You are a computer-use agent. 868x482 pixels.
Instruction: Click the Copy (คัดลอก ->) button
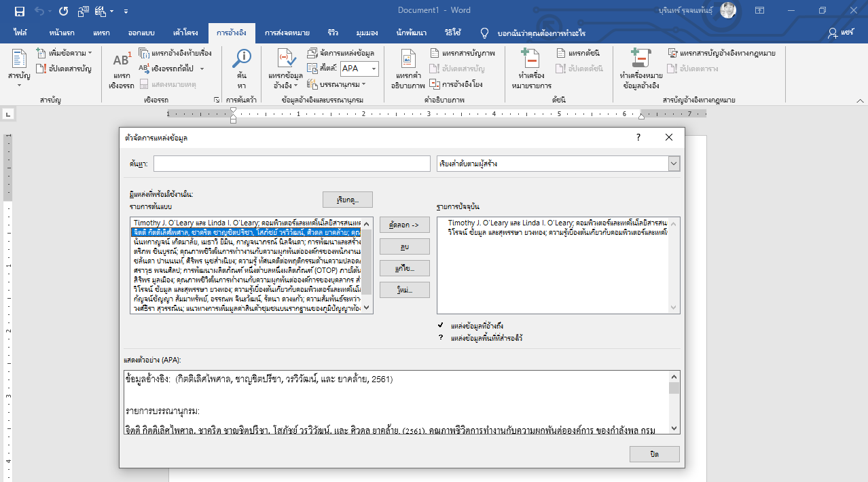click(404, 225)
